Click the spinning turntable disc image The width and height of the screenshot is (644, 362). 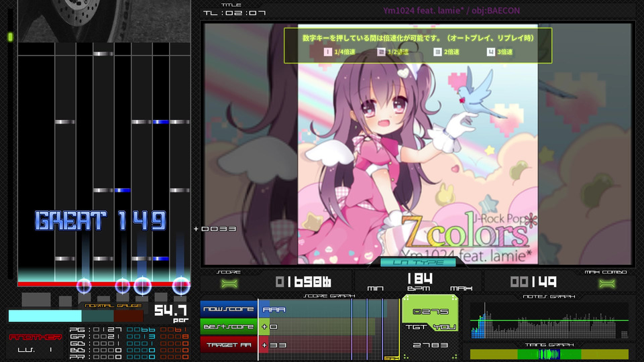(78, 10)
